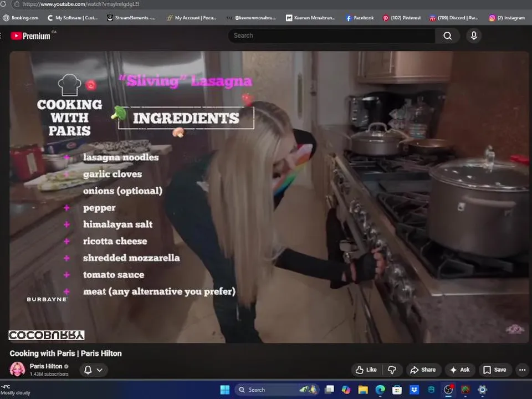The image size is (532, 399).
Task: Expand the notification options chevron
Action: tap(100, 370)
